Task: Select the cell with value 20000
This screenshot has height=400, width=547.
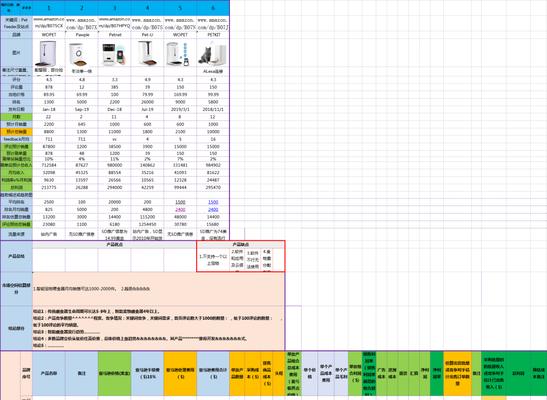Action: click(114, 202)
